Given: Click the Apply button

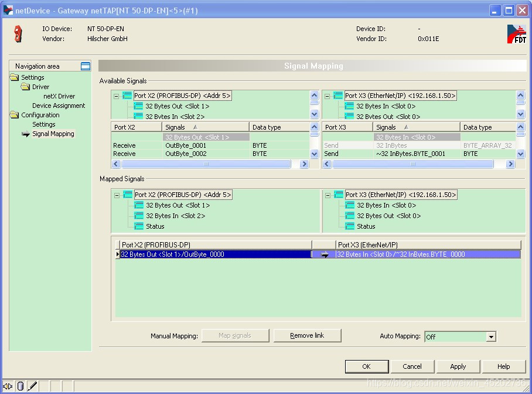Looking at the screenshot, I should [x=458, y=366].
